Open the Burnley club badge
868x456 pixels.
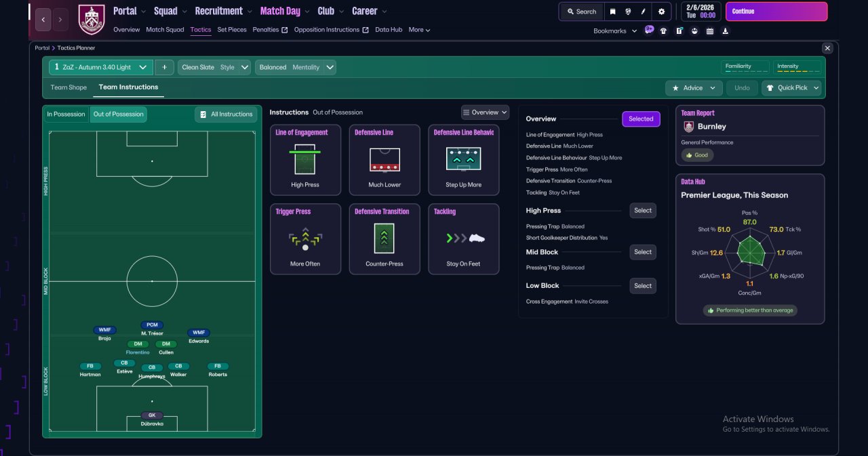92,20
